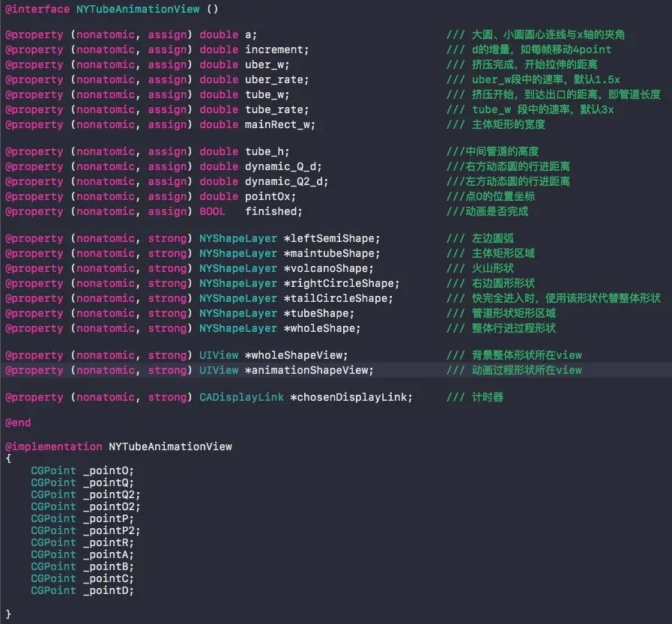The height and width of the screenshot is (624, 672).
Task: Click the _pointB ivar declaration
Action: [x=82, y=567]
